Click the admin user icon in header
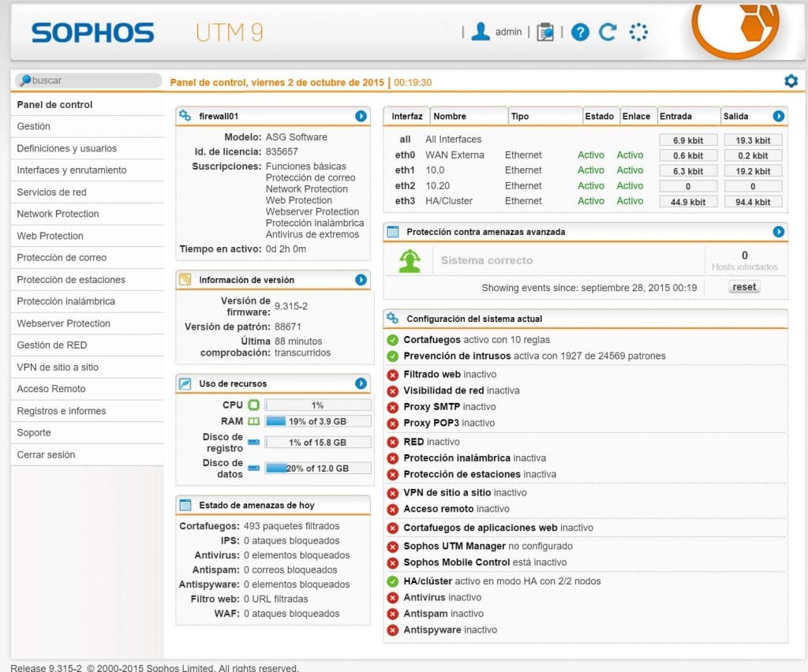Viewport: 808px width, 672px height. click(480, 32)
